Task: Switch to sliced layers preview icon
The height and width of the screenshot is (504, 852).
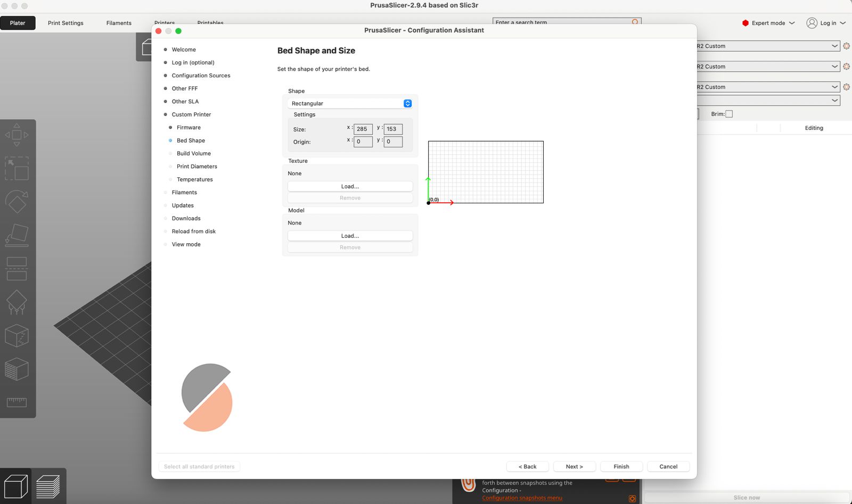Action: (48, 486)
